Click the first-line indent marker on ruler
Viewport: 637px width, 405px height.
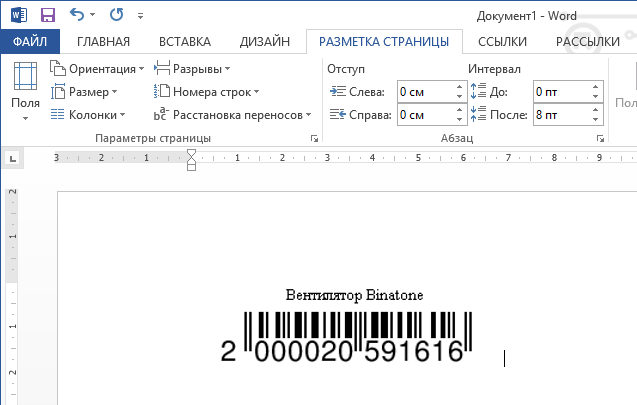[191, 153]
